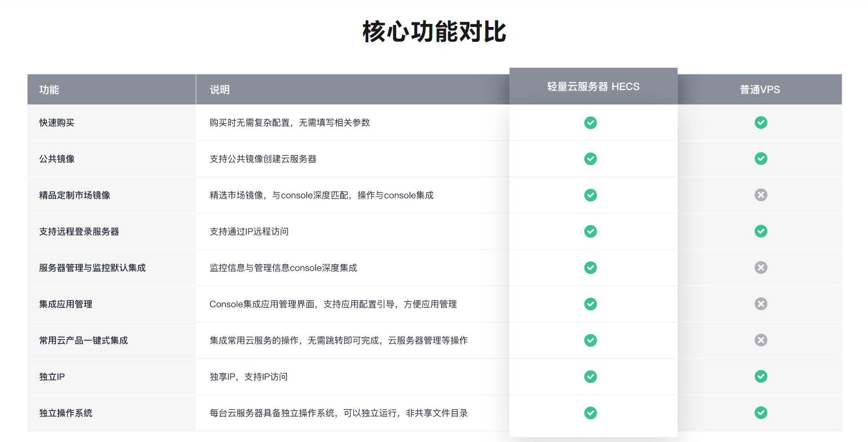Click HECS check icon for 独立IP

coord(590,376)
